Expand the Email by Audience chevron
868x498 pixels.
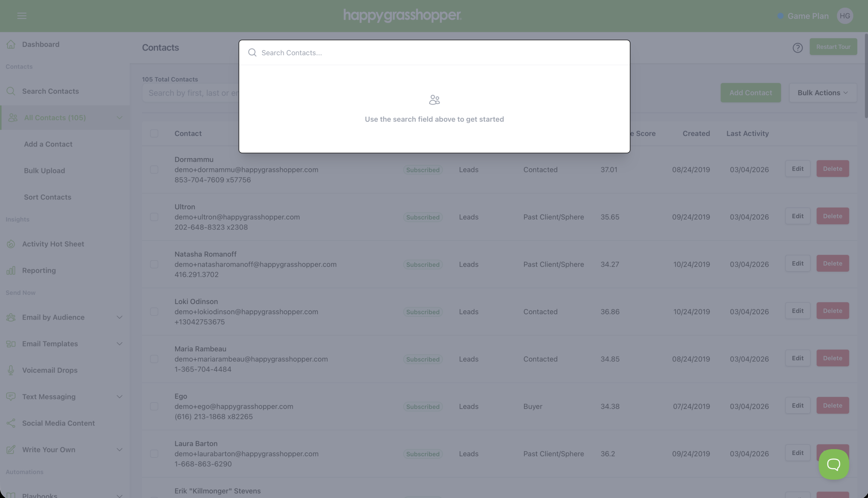(x=119, y=318)
